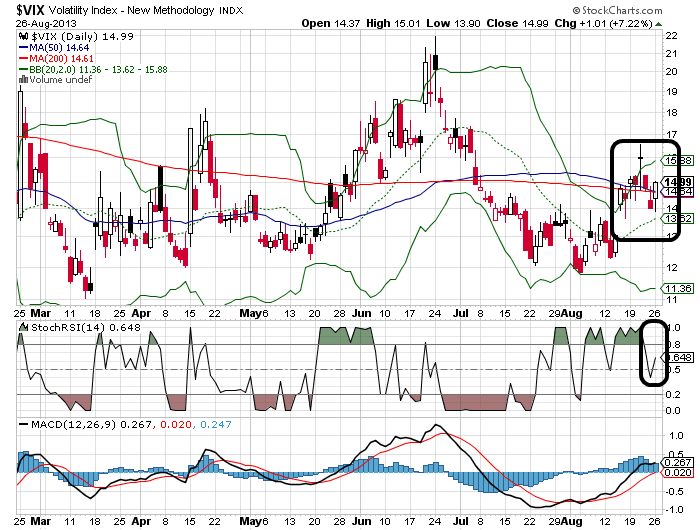Click the Jul date label under the price panel
Screen dimensions: 700x530
[x=460, y=313]
